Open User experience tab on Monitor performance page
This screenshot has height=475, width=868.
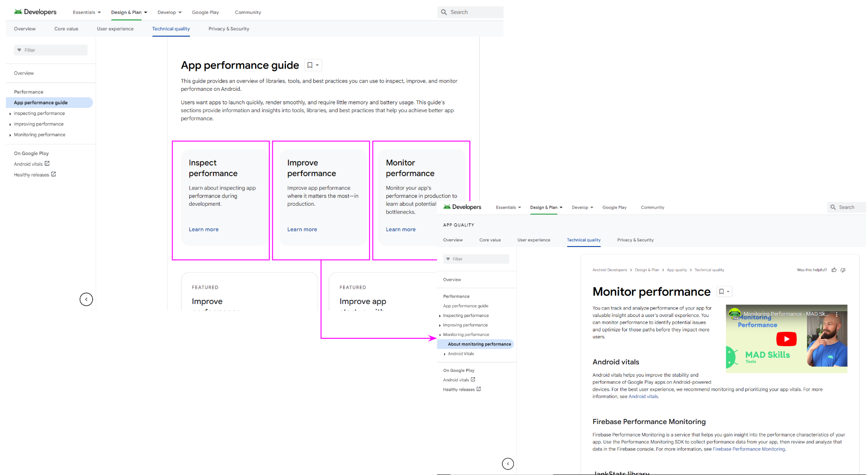coord(534,240)
